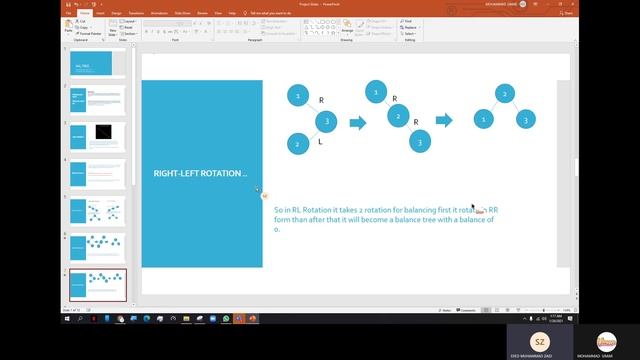640x360 pixels.
Task: Open the Layout dropdown in Slides group
Action: click(x=128, y=21)
